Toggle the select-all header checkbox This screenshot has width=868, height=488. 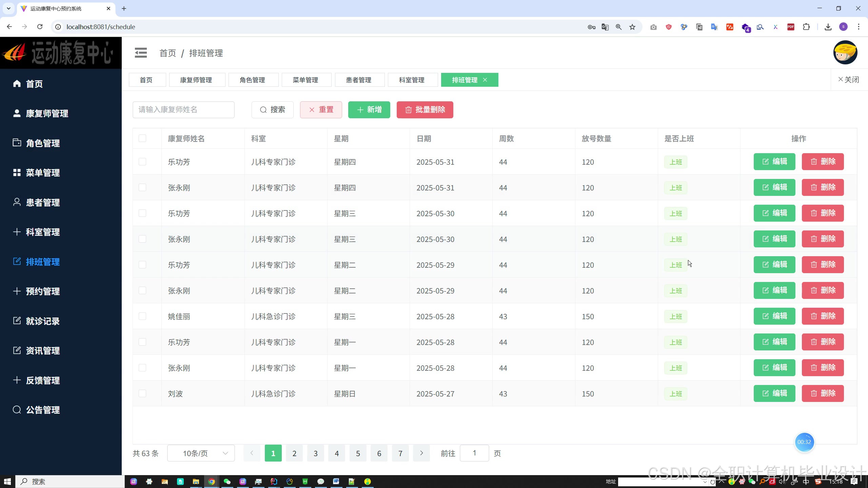(142, 138)
